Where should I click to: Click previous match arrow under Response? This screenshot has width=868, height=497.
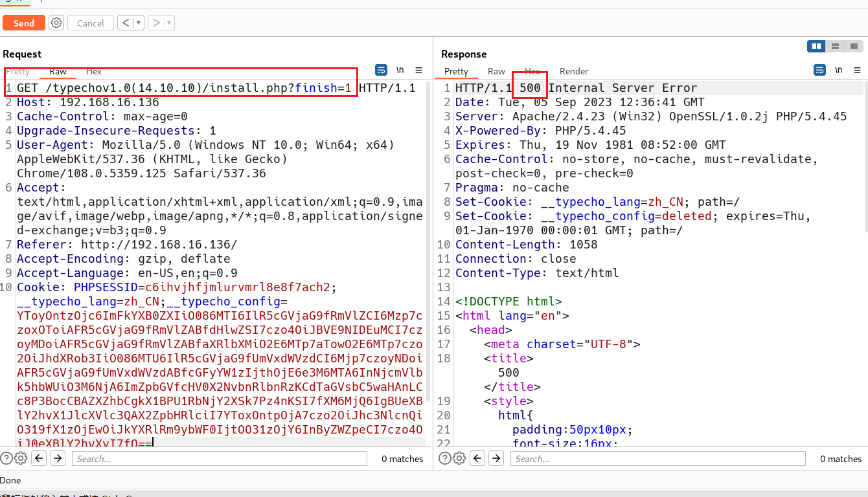pyautogui.click(x=478, y=458)
